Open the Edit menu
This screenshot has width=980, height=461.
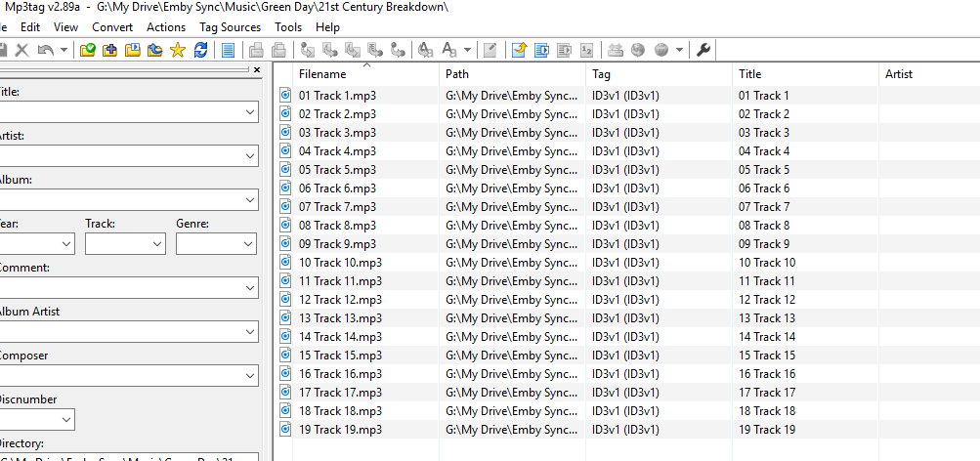pyautogui.click(x=30, y=27)
